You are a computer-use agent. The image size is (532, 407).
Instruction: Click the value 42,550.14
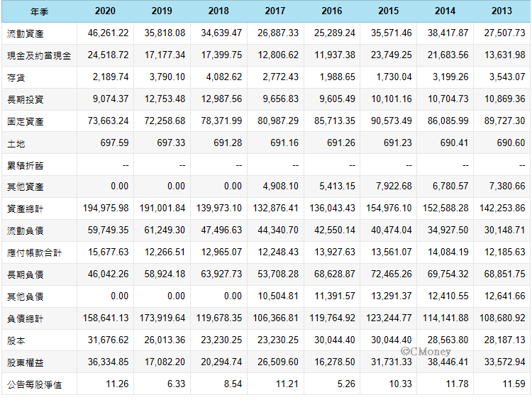pos(335,230)
